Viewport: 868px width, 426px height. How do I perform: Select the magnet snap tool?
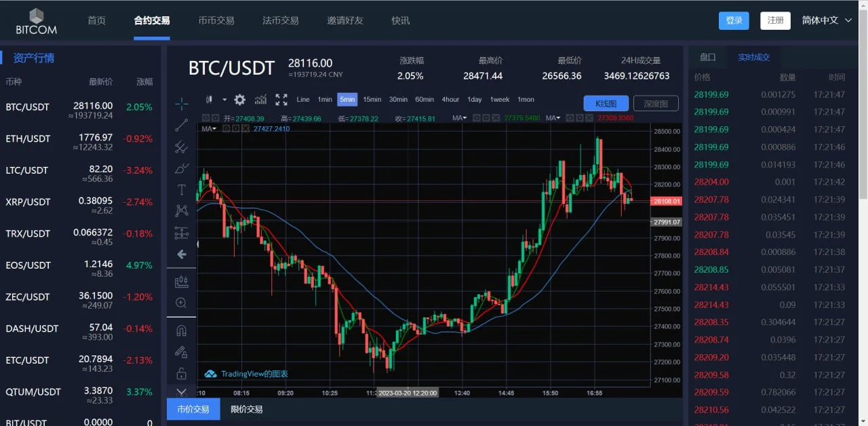click(181, 330)
